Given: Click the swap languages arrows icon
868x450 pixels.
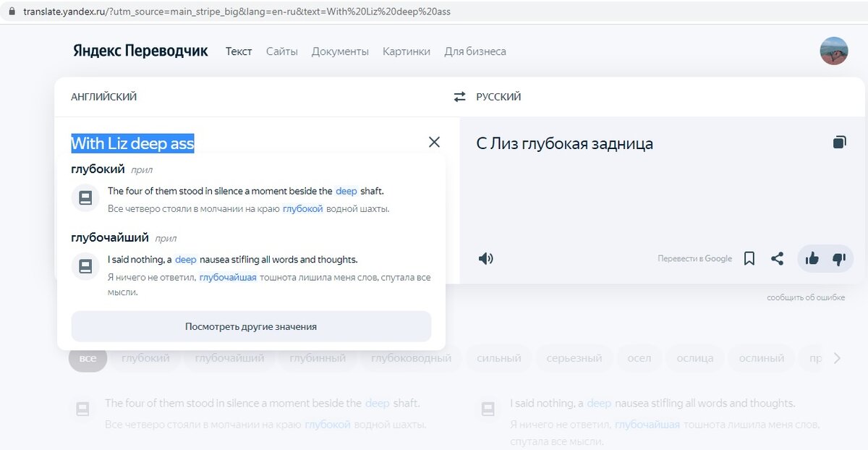Looking at the screenshot, I should [x=461, y=95].
